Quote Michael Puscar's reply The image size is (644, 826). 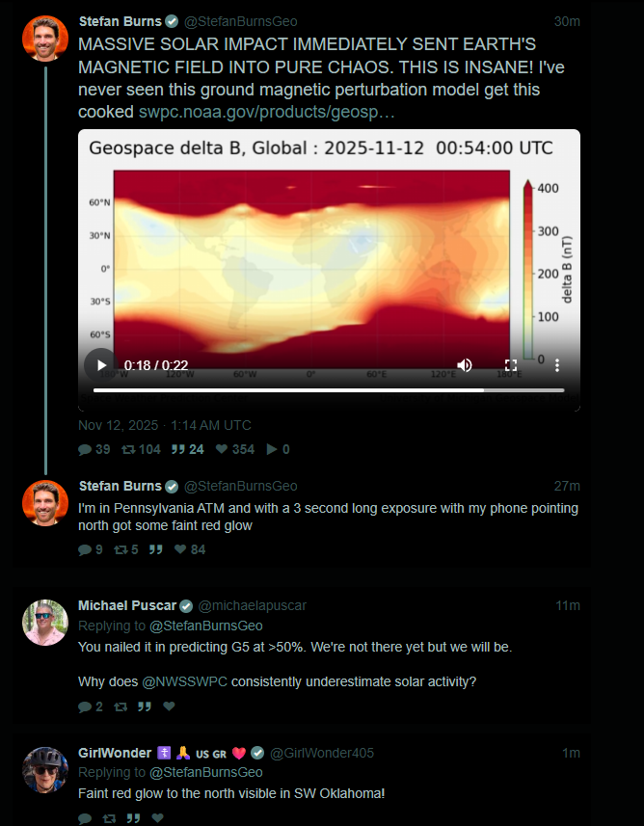pyautogui.click(x=145, y=706)
